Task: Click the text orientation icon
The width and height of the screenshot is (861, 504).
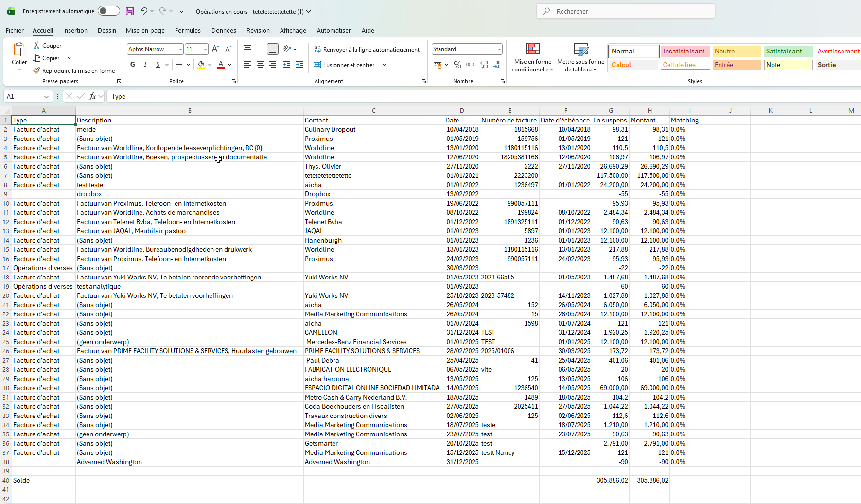Action: pyautogui.click(x=287, y=49)
